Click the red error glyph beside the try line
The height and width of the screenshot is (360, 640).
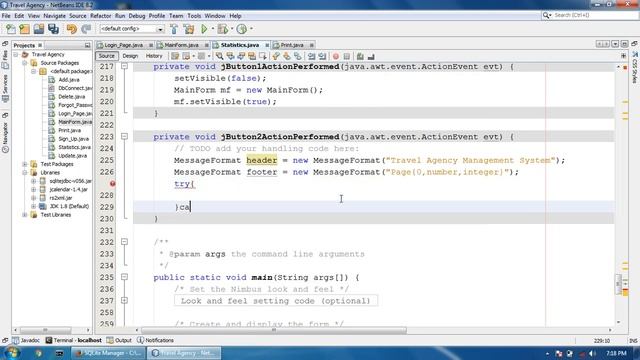[x=112, y=184]
